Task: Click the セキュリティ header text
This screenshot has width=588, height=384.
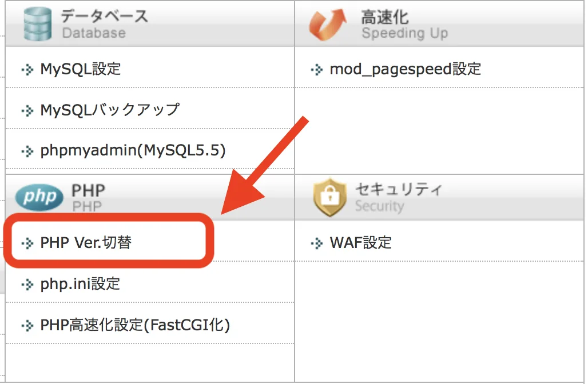Action: 399,189
